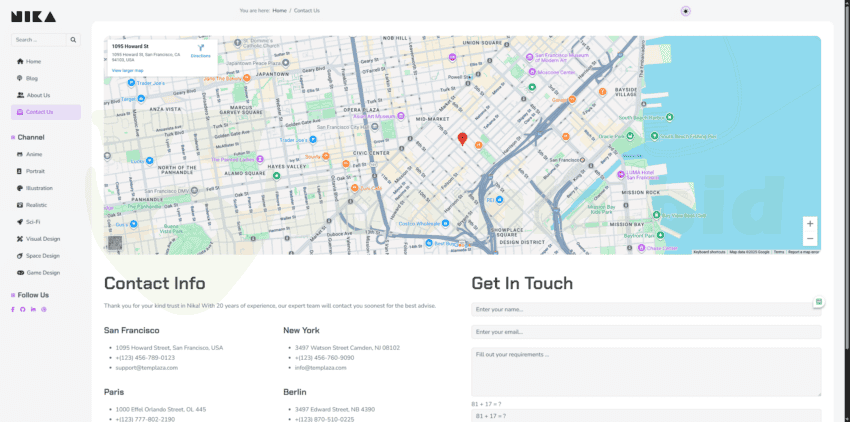Screen dimensions: 850x422
Task: Click the search magnifier icon in sidebar
Action: [73, 40]
